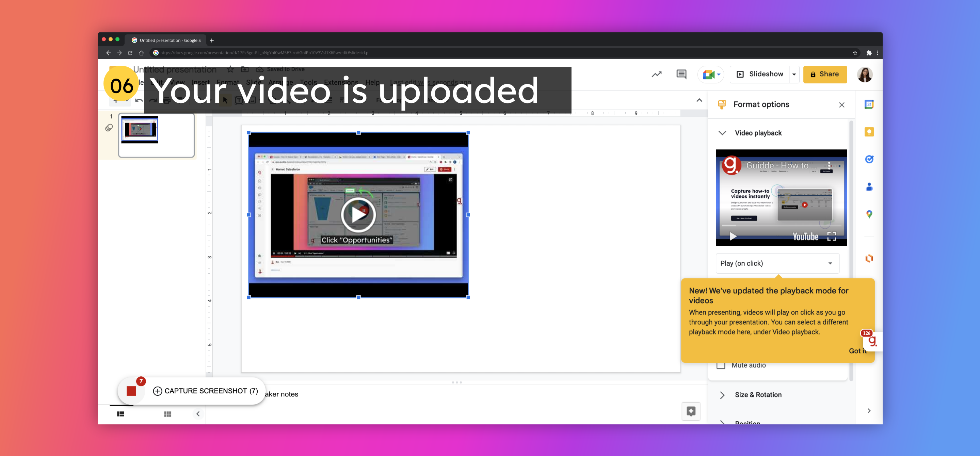
Task: Open Google Contacts in the side panel
Action: [x=869, y=187]
